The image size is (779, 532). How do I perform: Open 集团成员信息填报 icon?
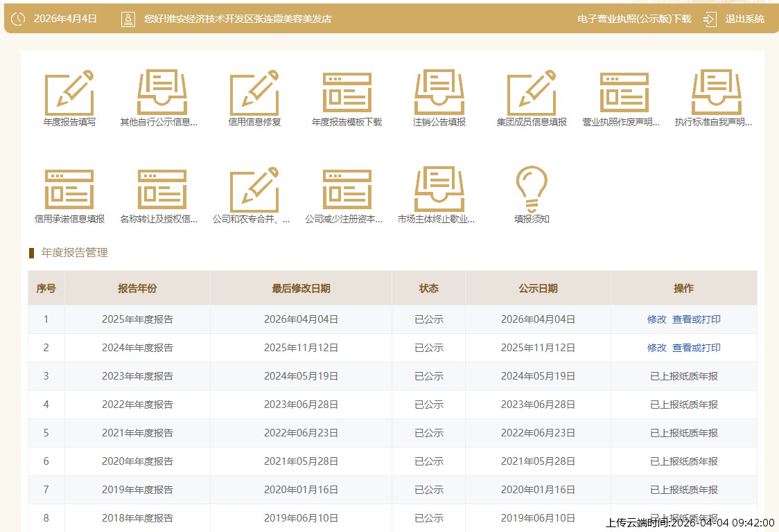click(x=532, y=93)
